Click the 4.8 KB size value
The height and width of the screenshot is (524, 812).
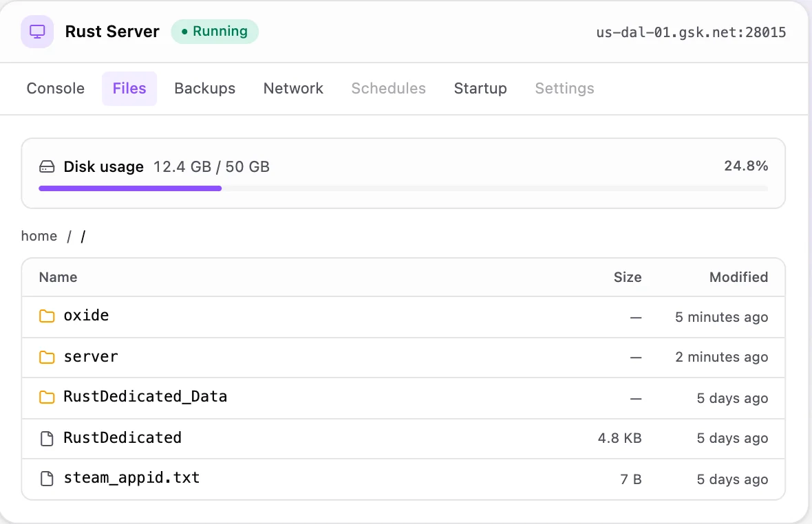click(620, 438)
